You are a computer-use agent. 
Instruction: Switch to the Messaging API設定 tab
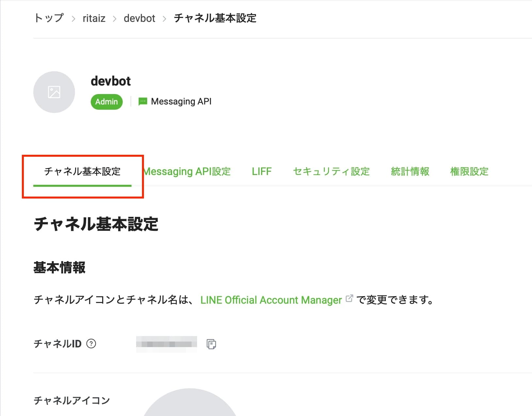(187, 172)
